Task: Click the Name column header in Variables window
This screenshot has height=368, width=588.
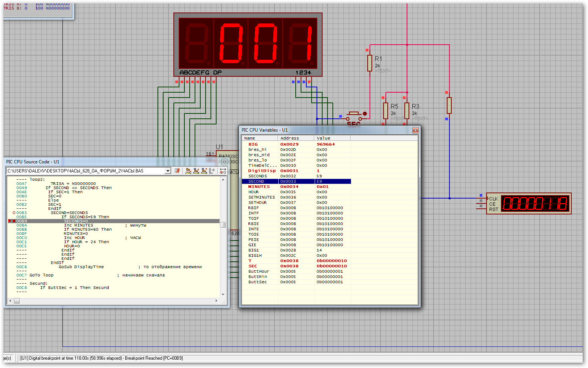Action: [260, 138]
